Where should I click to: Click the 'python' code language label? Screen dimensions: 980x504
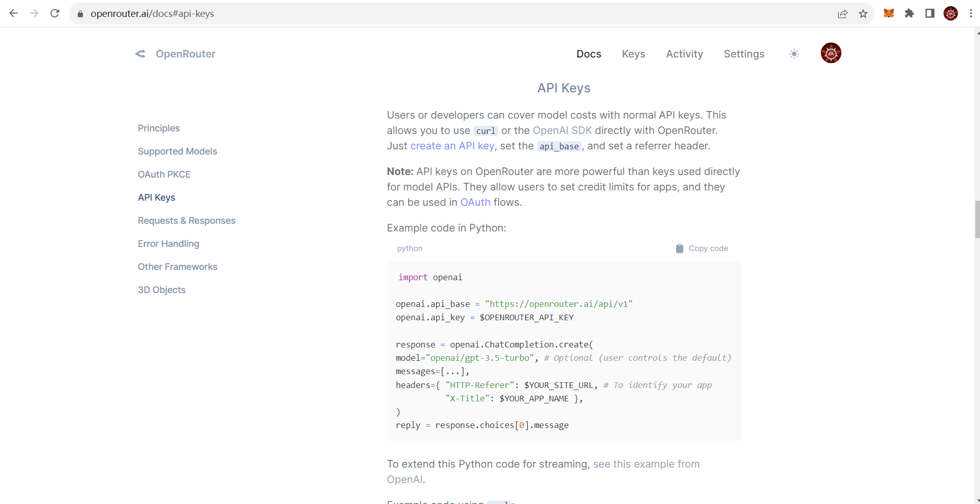click(x=410, y=248)
